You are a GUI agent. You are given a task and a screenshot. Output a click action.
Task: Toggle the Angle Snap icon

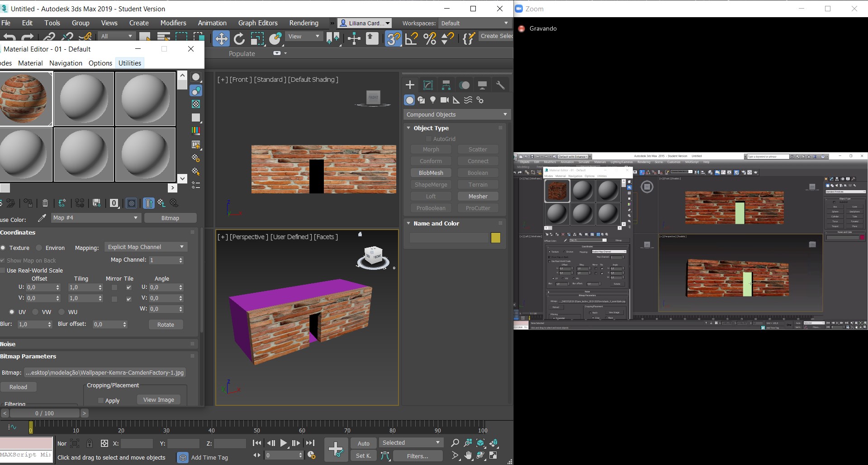[411, 39]
